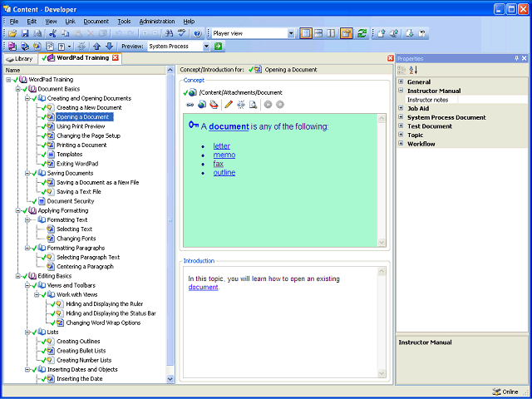Select 'Changing the Page Setup' topic
Screen dimensions: 532x399
pos(89,135)
